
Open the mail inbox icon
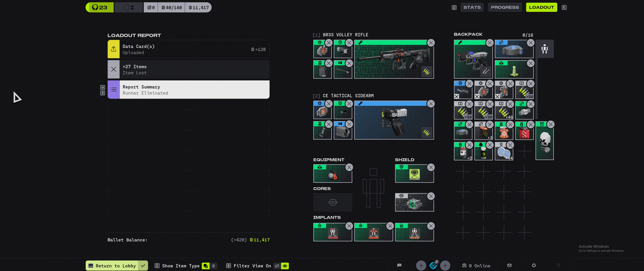coord(509,265)
